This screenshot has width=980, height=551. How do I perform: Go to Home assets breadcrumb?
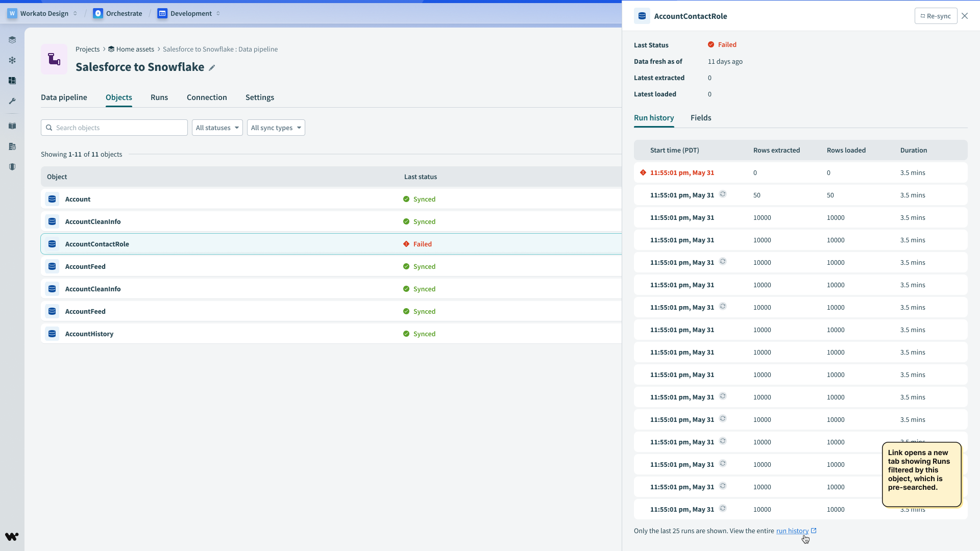click(x=131, y=49)
